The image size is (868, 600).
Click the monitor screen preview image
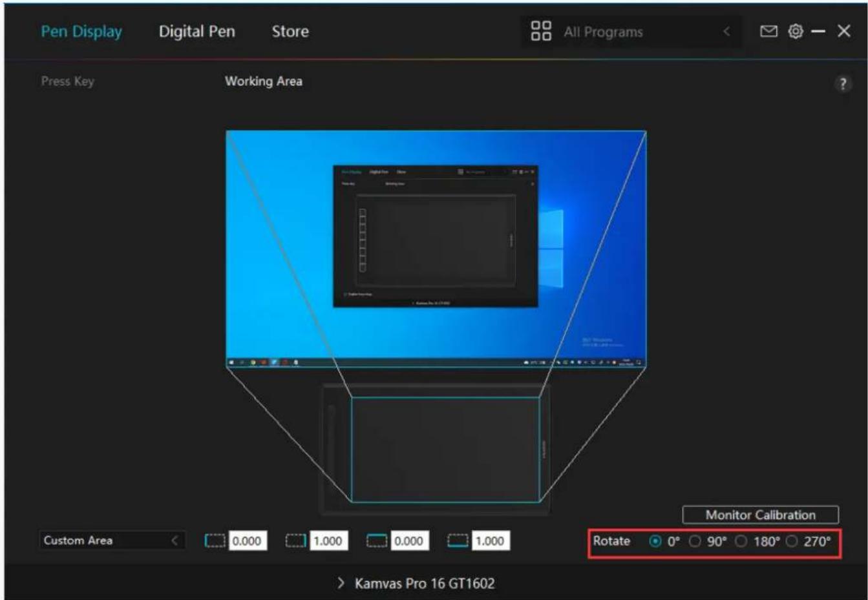click(436, 249)
